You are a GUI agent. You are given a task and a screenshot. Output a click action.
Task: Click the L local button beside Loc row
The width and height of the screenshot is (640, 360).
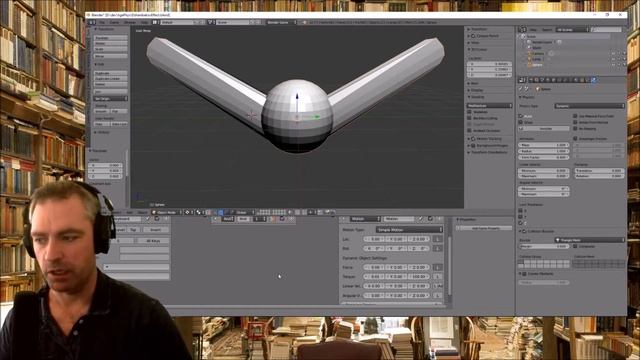(437, 239)
